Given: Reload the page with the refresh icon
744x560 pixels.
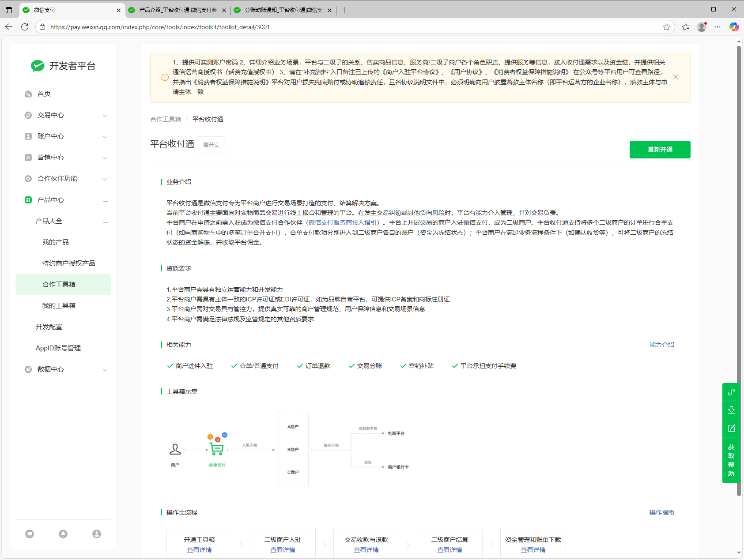Looking at the screenshot, I should pyautogui.click(x=25, y=27).
